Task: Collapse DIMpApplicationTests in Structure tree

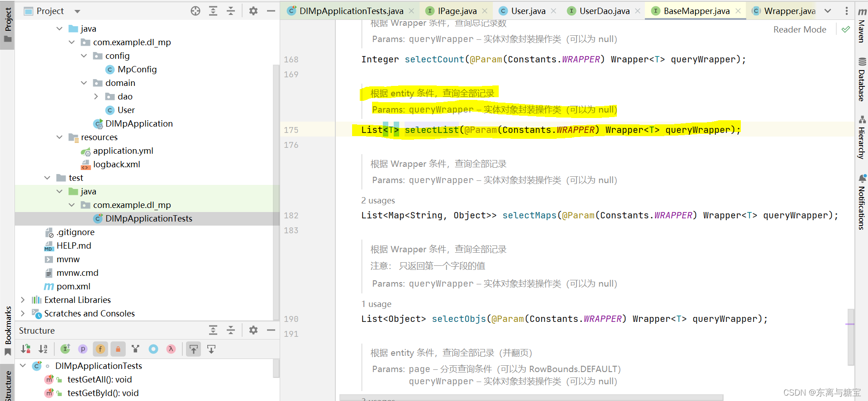Action: click(x=23, y=365)
